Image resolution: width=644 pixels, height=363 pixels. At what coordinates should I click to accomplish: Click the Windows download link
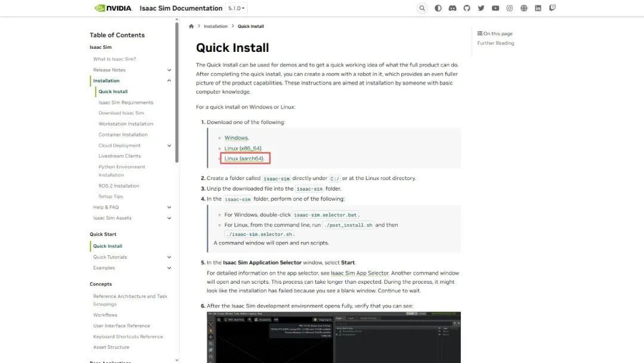tap(236, 138)
